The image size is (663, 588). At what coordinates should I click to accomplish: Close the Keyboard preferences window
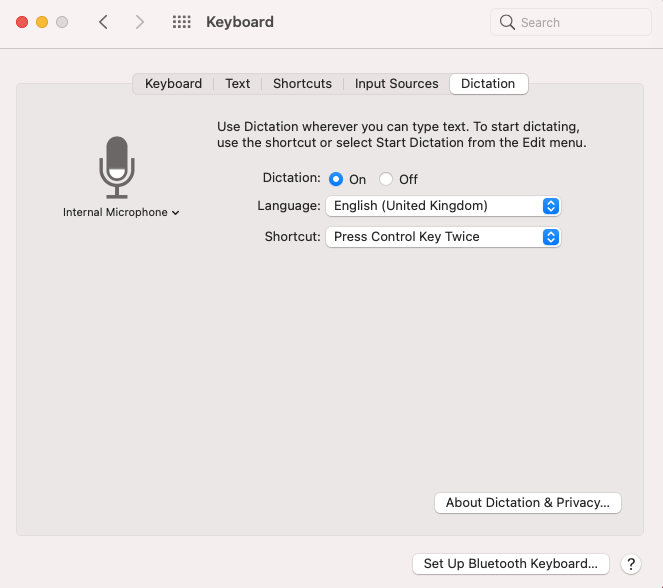(x=22, y=22)
